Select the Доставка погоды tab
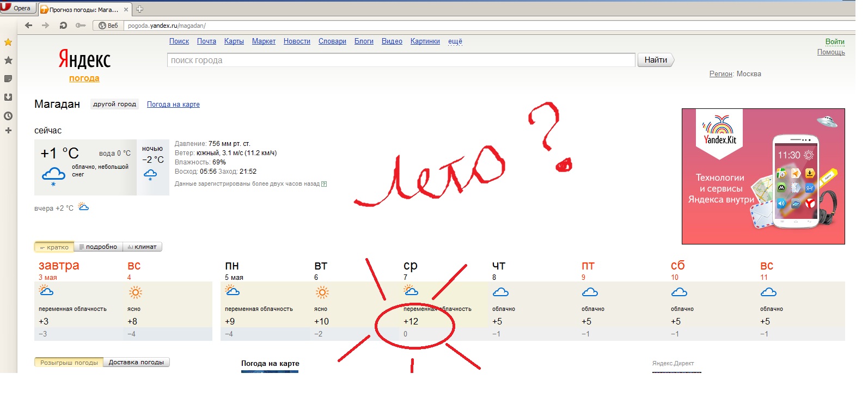This screenshot has height=410, width=868. click(136, 363)
